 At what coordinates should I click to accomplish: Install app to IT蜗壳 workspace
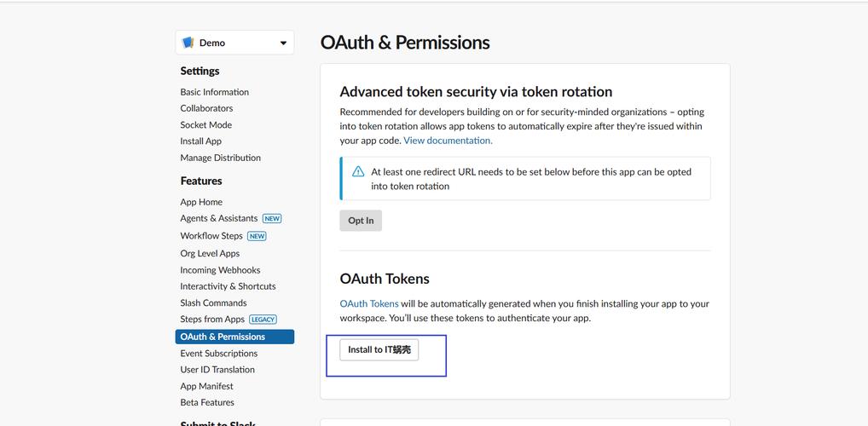click(379, 349)
